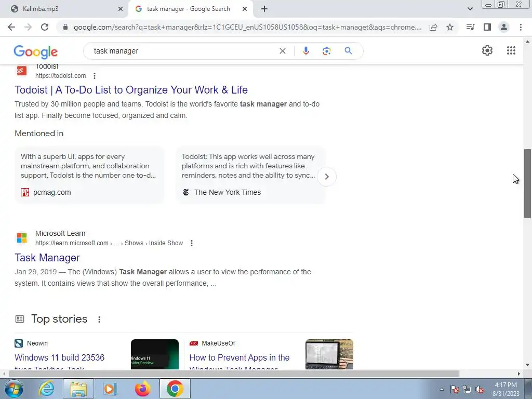Image resolution: width=532 pixels, height=399 pixels.
Task: Click in the Google search input
Action: point(183,51)
